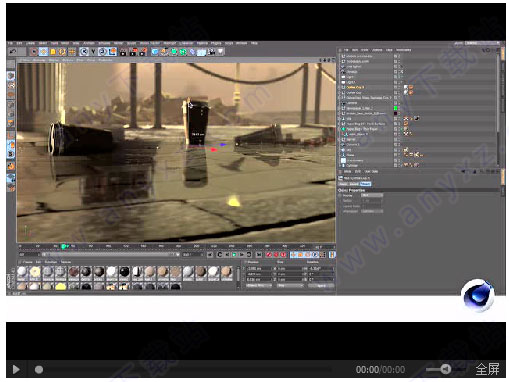This screenshot has height=382, width=509.
Task: Select the yellow Scale tool icon
Action: click(53, 52)
